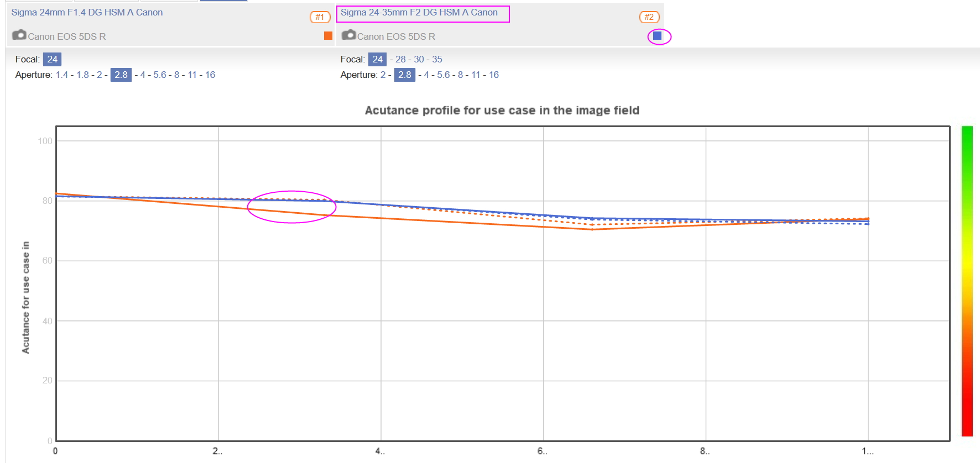
Task: Choose focal length 30 for second lens
Action: click(x=419, y=59)
